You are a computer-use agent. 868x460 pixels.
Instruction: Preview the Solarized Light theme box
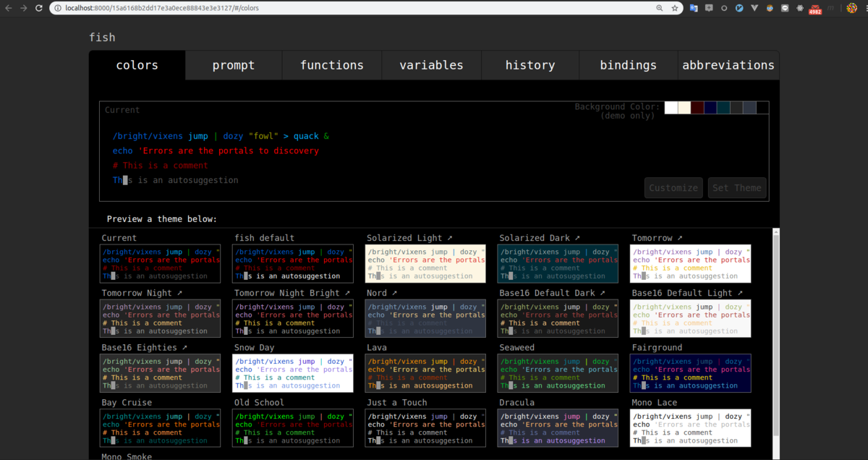pyautogui.click(x=425, y=263)
